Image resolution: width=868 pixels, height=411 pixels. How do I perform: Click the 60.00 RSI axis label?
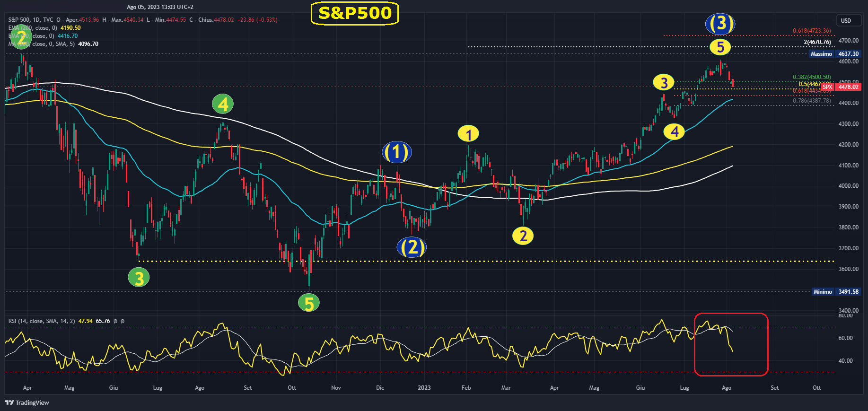coord(845,338)
